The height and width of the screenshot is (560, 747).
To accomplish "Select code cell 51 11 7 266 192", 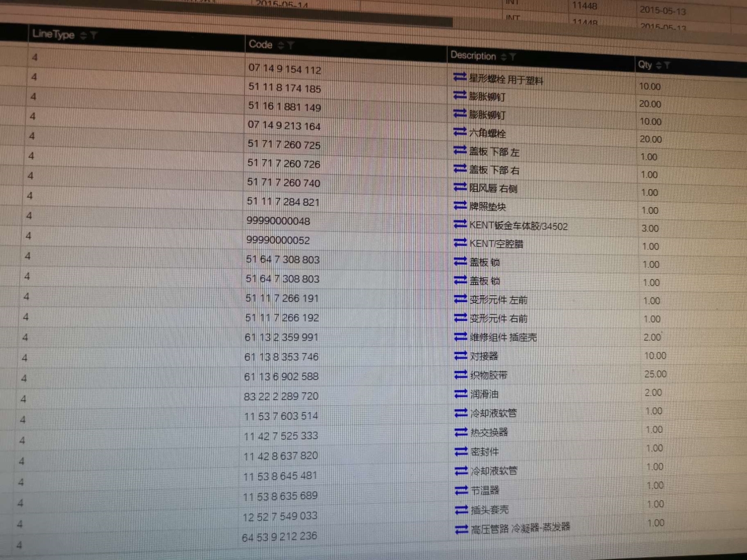I will pyautogui.click(x=282, y=318).
